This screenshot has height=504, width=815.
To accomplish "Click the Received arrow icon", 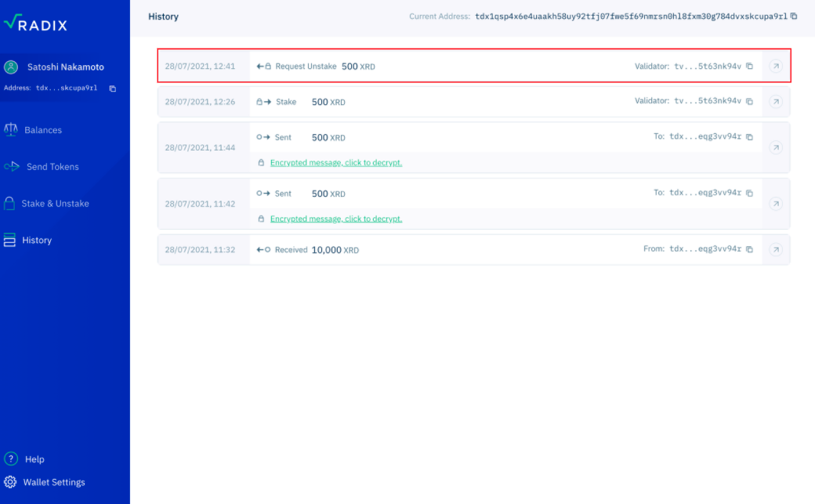I will point(263,250).
